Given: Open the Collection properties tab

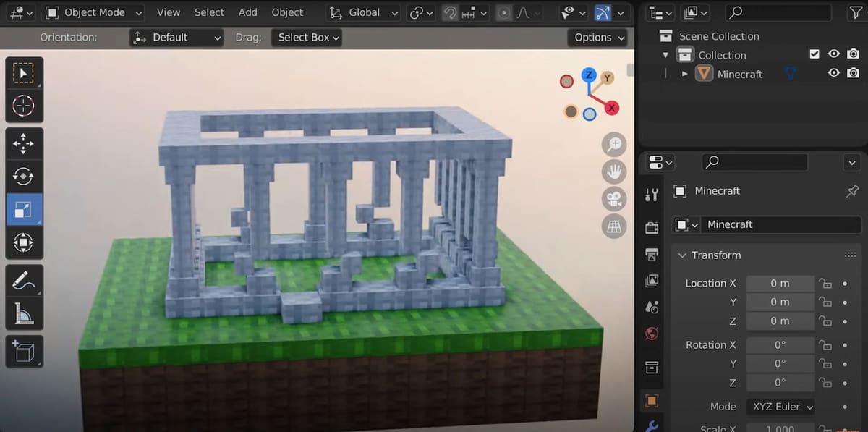Looking at the screenshot, I should coord(652,367).
